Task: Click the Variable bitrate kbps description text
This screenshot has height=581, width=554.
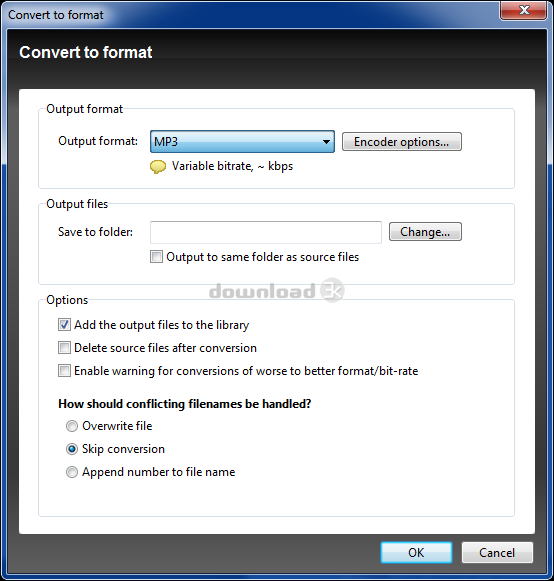Action: coord(232,166)
